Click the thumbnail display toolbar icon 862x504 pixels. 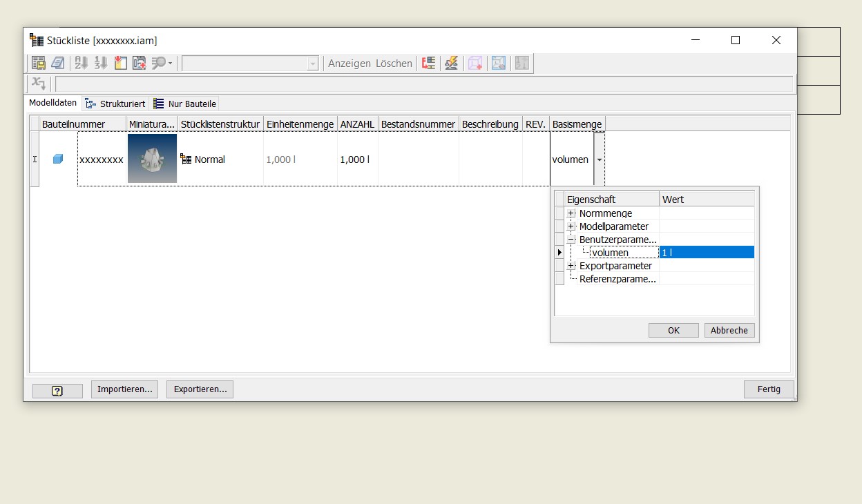pyautogui.click(x=498, y=63)
